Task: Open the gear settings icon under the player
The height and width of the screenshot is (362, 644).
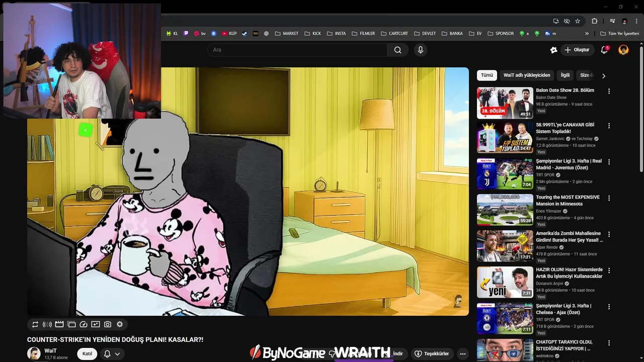Action: pyautogui.click(x=120, y=324)
